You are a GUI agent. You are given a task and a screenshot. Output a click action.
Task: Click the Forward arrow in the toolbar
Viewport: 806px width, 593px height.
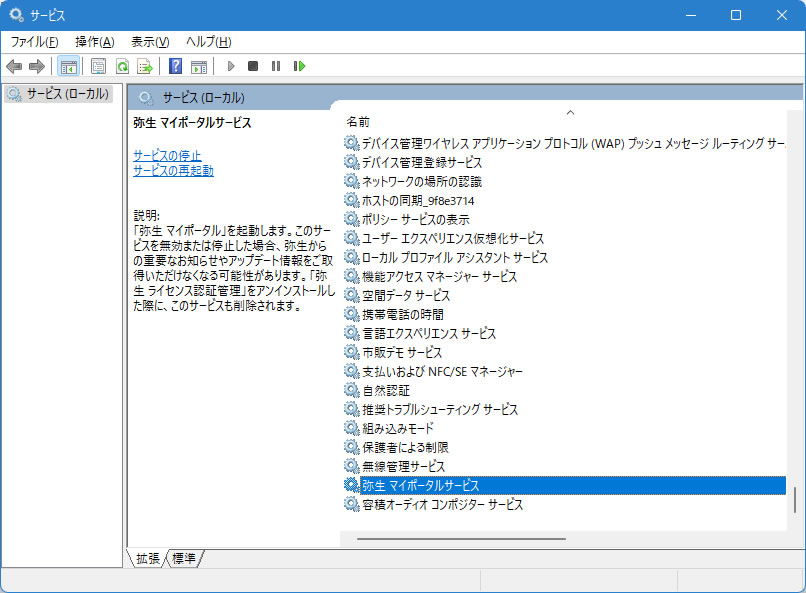pyautogui.click(x=37, y=67)
